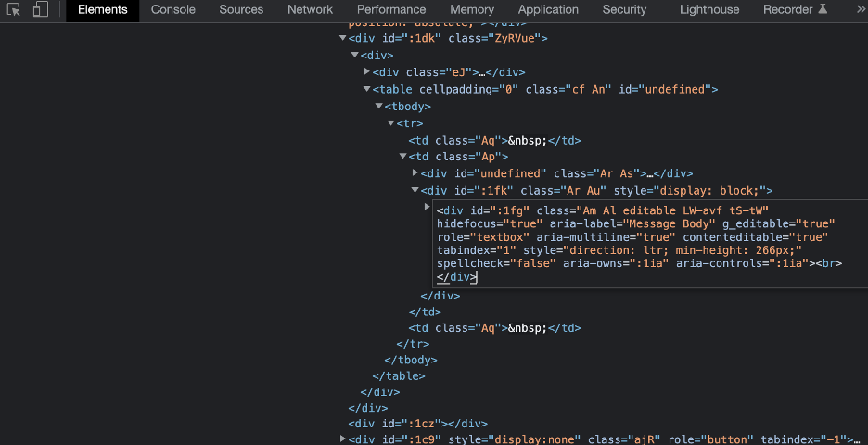Open the Lighthouse tab
868x445 pixels.
click(709, 9)
